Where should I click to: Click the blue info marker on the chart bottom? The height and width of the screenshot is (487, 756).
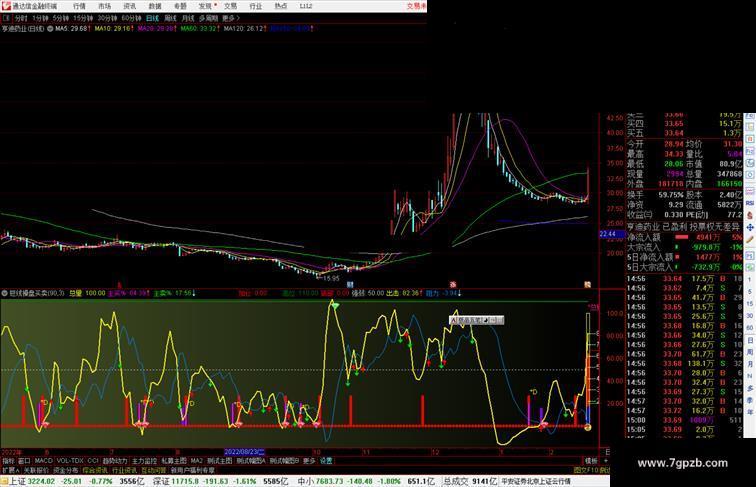pyautogui.click(x=350, y=285)
